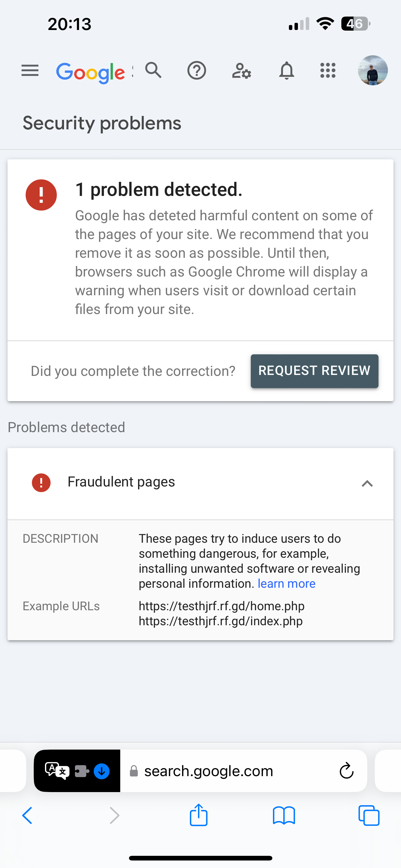Open the Safari share sheet
The height and width of the screenshot is (868, 401).
click(x=199, y=815)
